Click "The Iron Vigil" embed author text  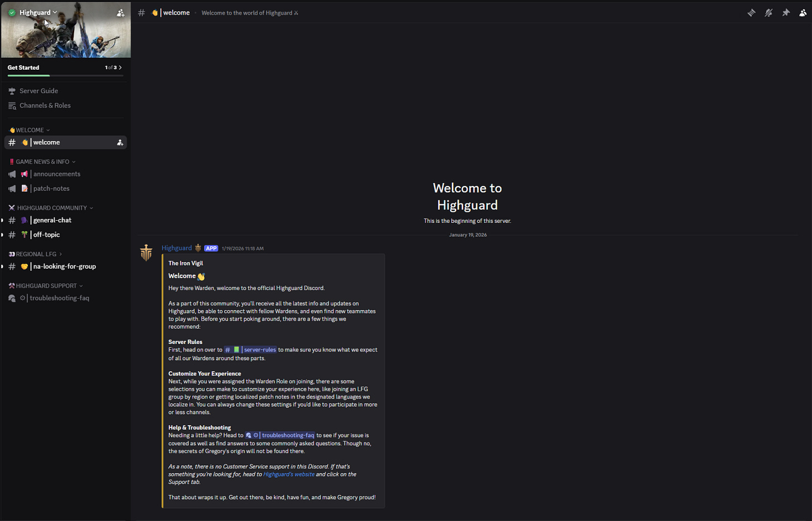click(186, 263)
